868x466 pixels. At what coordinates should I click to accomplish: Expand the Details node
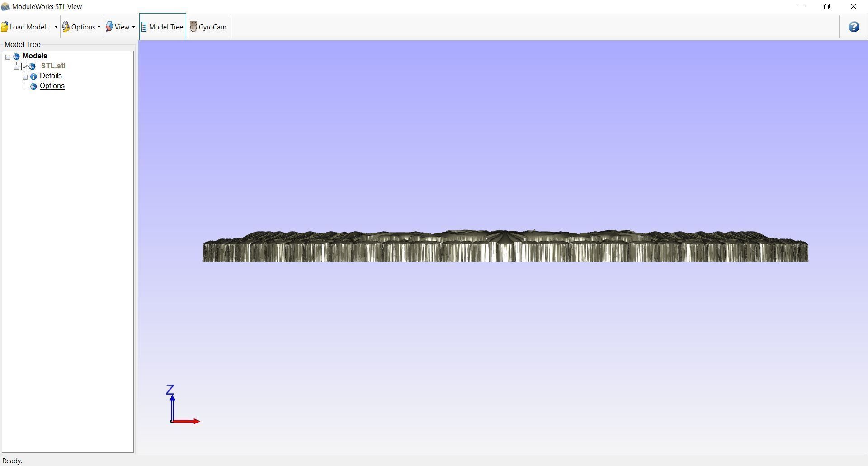click(x=25, y=77)
